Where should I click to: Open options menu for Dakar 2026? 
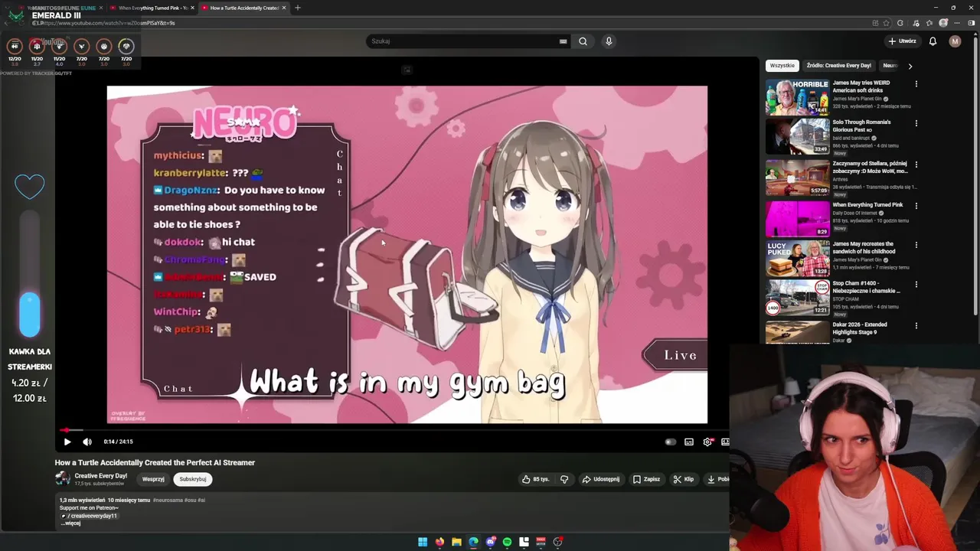tap(916, 326)
